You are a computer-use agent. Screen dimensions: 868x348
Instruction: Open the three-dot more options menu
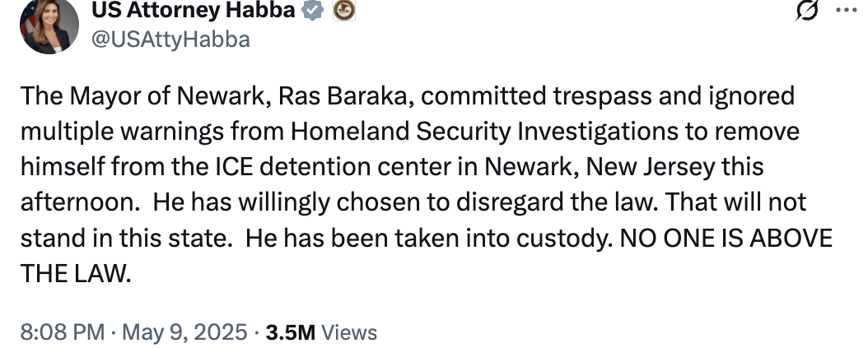[845, 12]
